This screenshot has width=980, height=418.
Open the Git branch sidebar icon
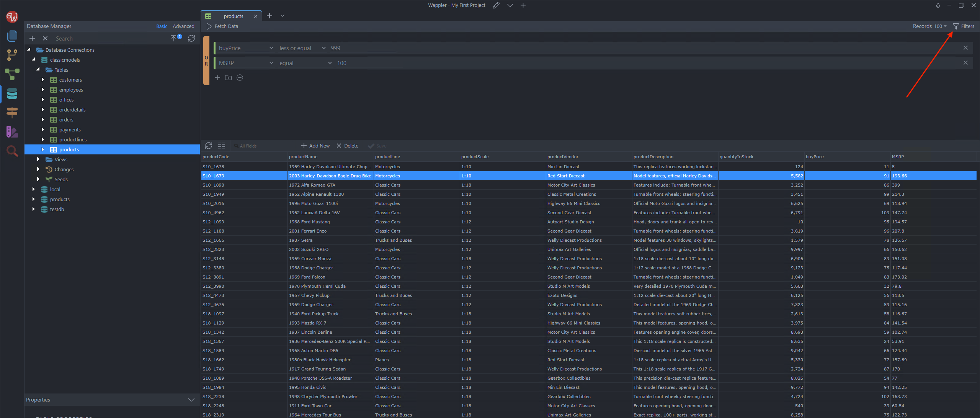tap(12, 55)
